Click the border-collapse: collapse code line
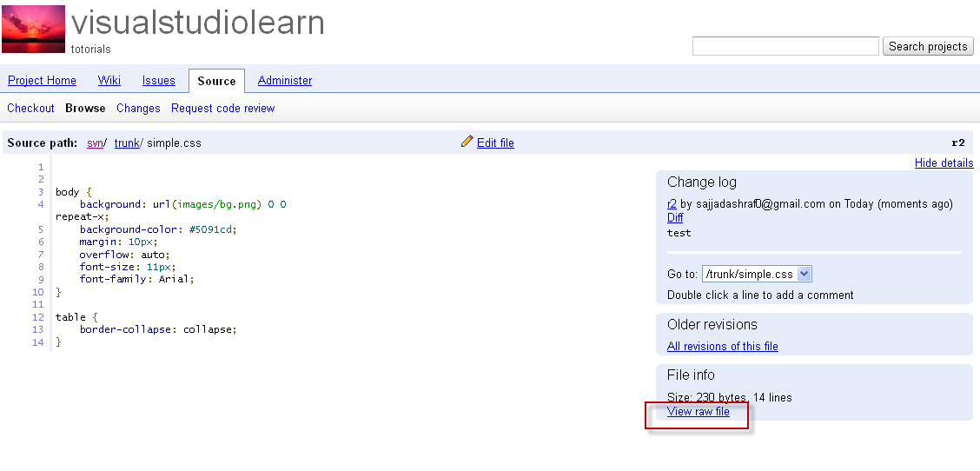Image resolution: width=980 pixels, height=471 pixels. tap(158, 329)
